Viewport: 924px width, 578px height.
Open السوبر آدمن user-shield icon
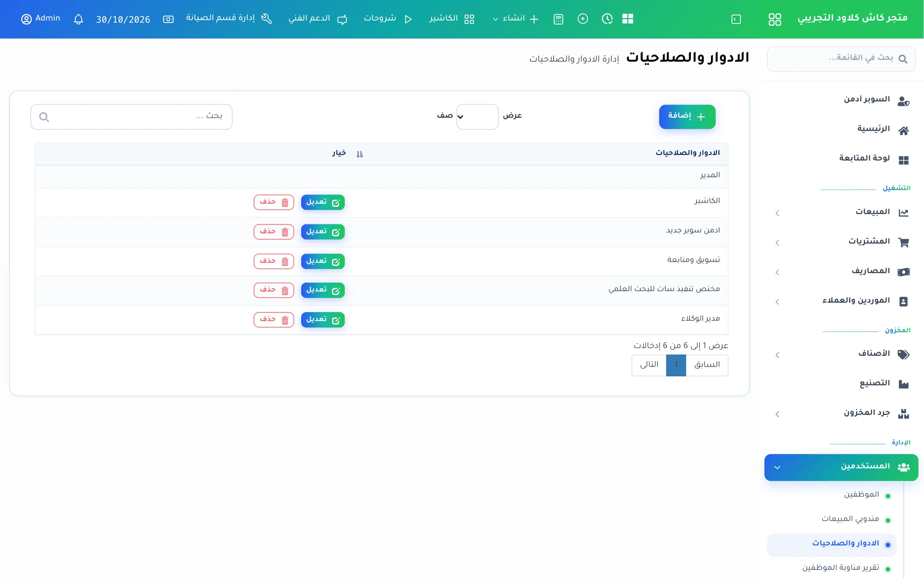click(x=903, y=101)
